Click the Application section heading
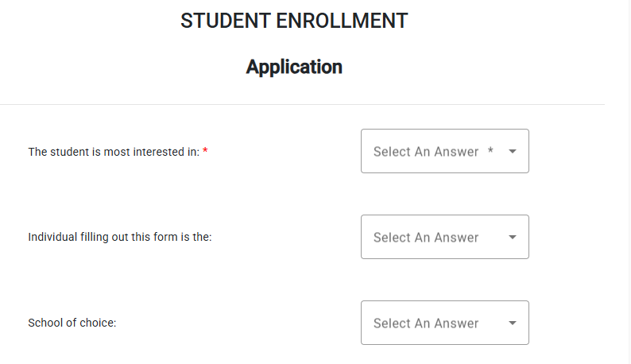The image size is (631, 364). click(294, 67)
